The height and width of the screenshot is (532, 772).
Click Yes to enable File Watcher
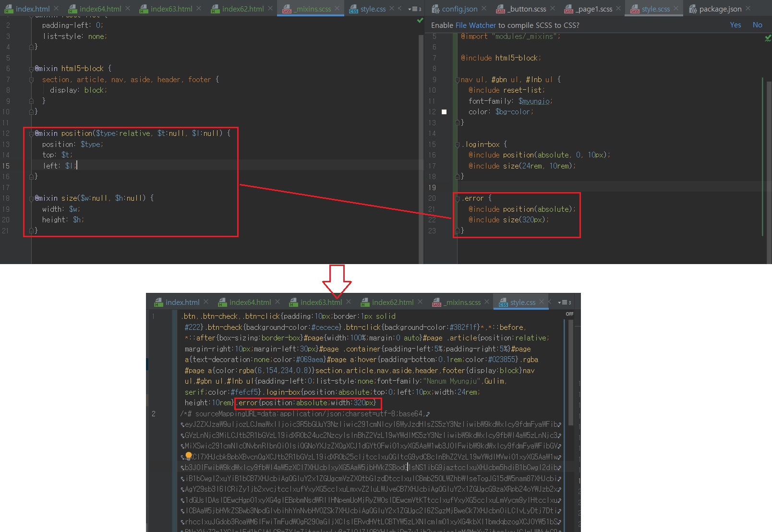735,25
